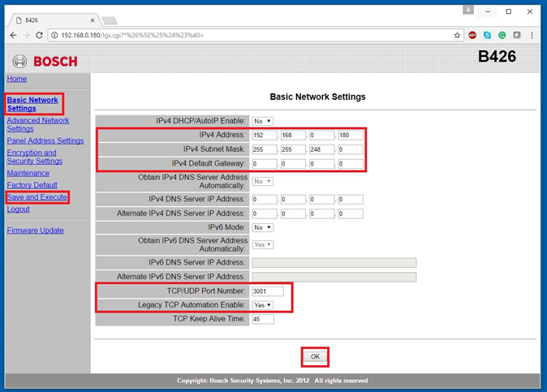Click IPv4 Address third octet field

[322, 135]
